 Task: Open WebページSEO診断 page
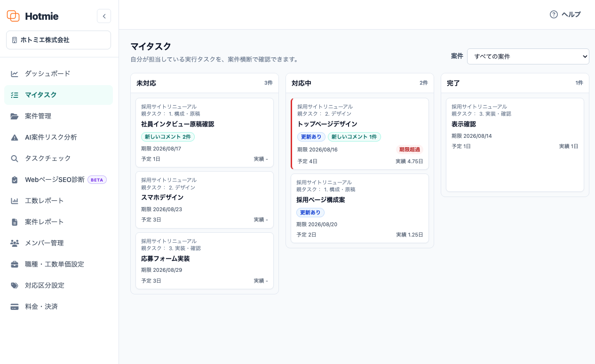tap(58, 180)
